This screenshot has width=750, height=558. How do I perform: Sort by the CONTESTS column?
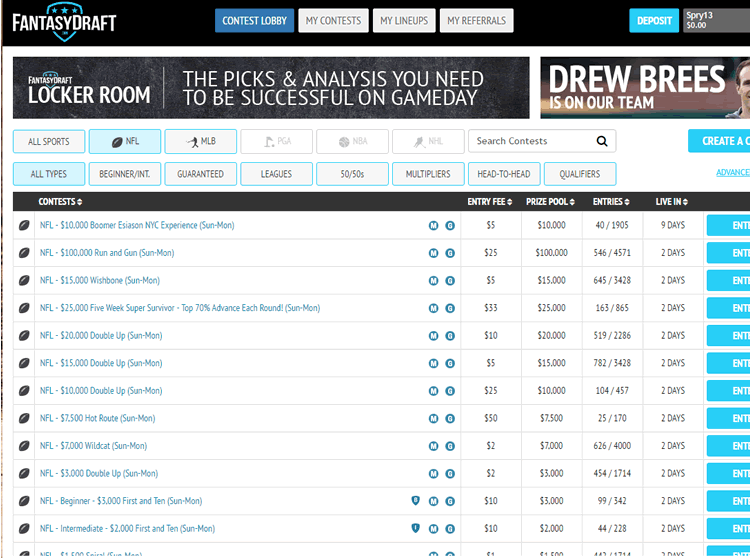60,202
